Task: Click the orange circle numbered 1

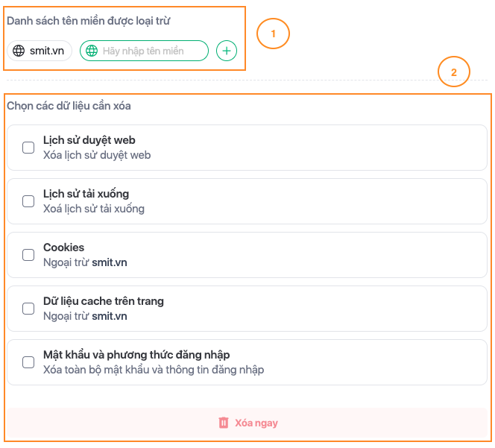Action: tap(273, 34)
